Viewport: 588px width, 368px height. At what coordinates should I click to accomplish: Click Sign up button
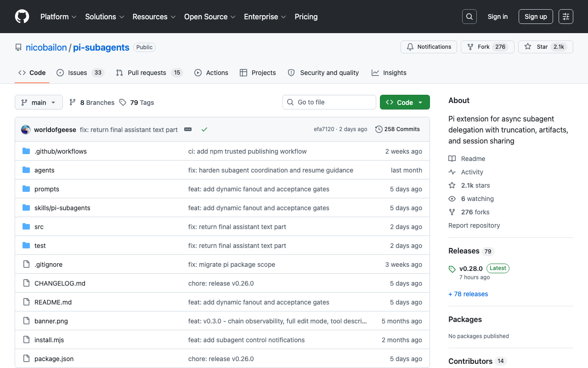[536, 17]
